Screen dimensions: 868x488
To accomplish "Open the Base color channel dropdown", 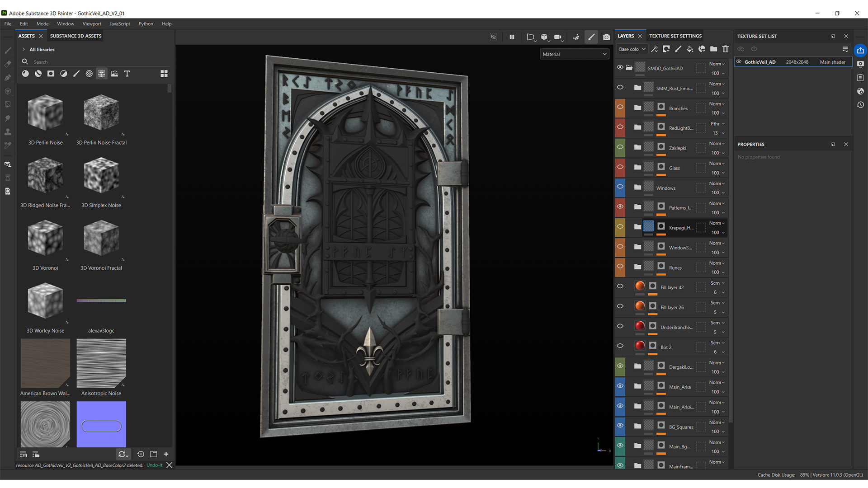I will (632, 49).
